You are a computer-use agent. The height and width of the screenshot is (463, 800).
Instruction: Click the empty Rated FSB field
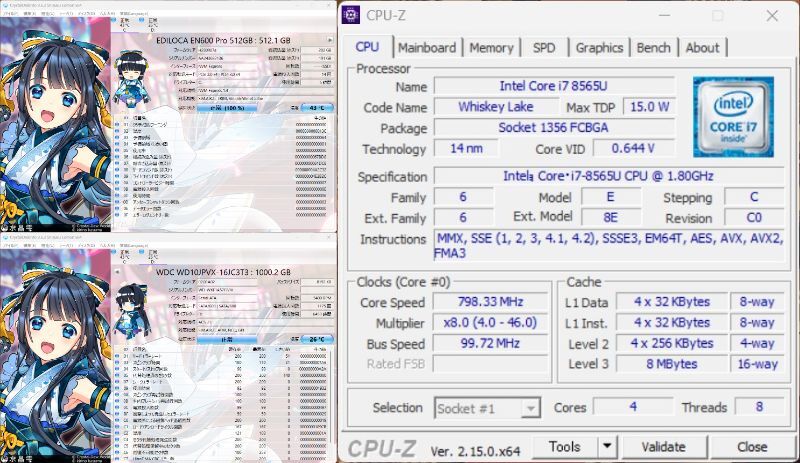point(490,364)
